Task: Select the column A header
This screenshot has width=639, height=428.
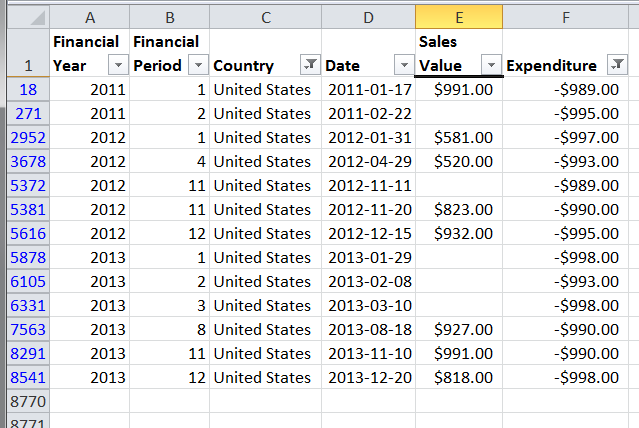Action: 90,17
